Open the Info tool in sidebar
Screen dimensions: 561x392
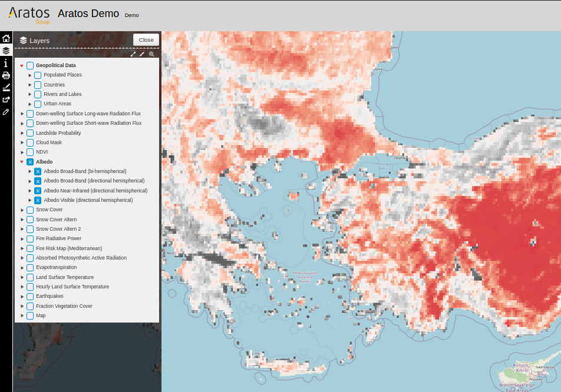point(6,63)
